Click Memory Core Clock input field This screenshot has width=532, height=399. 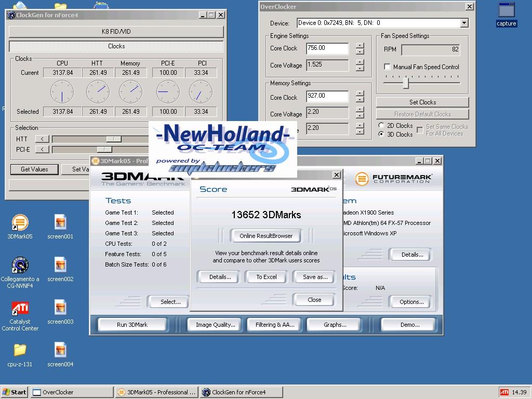(327, 96)
